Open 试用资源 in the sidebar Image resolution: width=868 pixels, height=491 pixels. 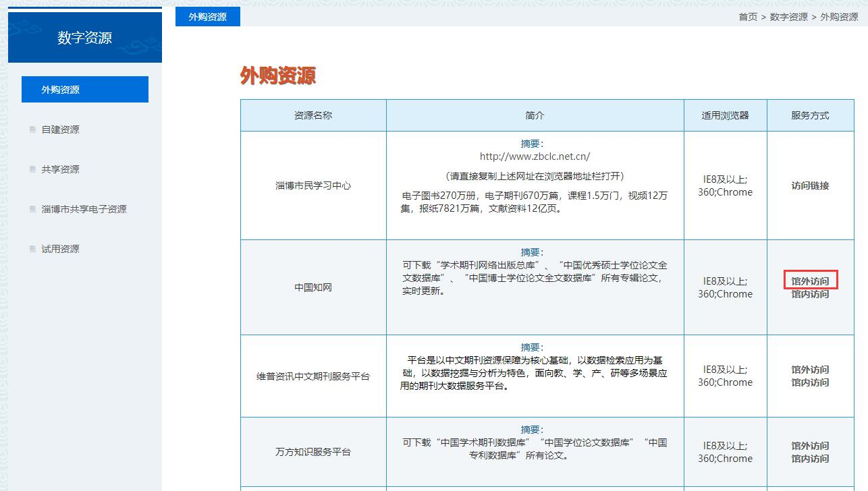[61, 249]
